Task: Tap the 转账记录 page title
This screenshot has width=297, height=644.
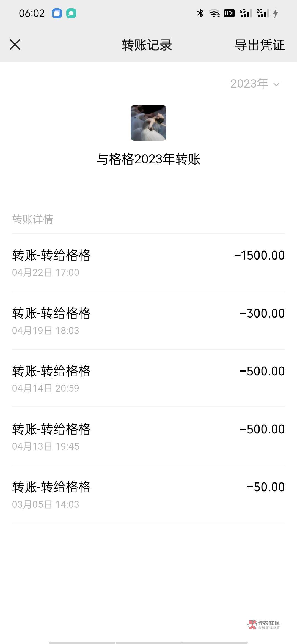Action: [147, 45]
